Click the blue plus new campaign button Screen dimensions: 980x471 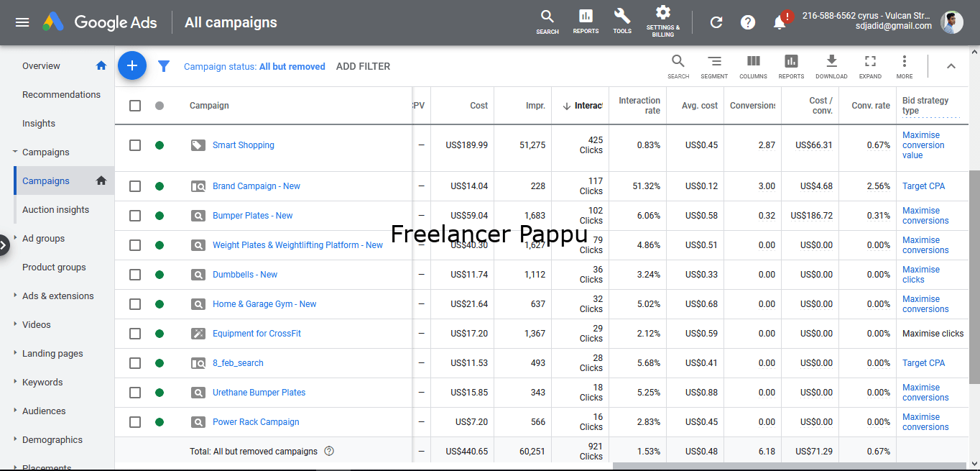point(132,65)
